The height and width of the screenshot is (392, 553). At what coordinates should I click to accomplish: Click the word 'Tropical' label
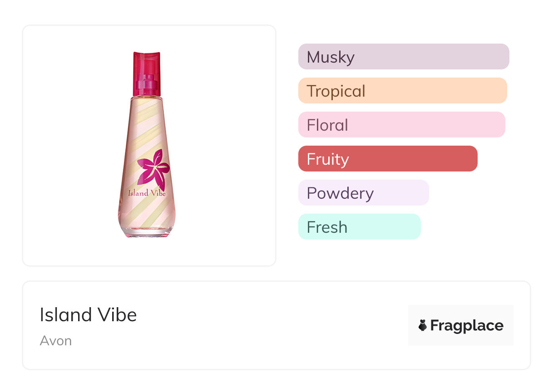pyautogui.click(x=336, y=91)
